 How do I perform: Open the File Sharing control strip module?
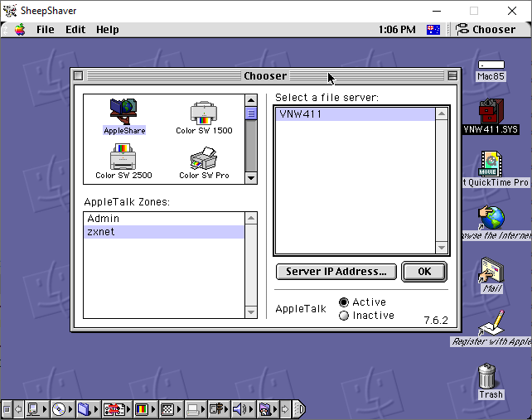pos(88,409)
